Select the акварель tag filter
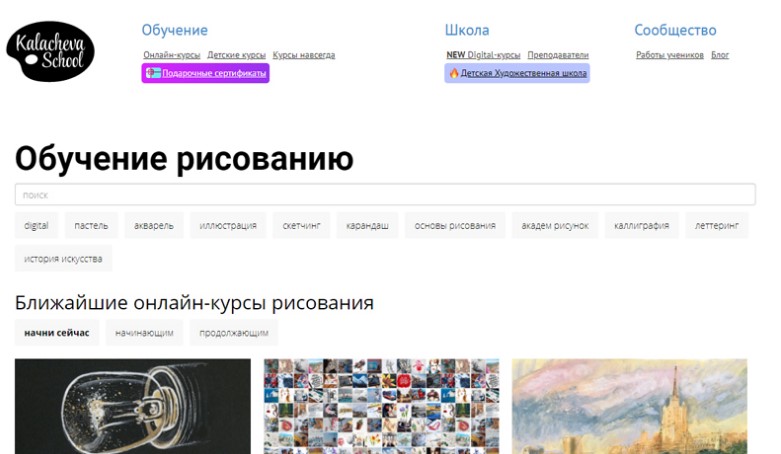The height and width of the screenshot is (454, 781). pyautogui.click(x=154, y=226)
